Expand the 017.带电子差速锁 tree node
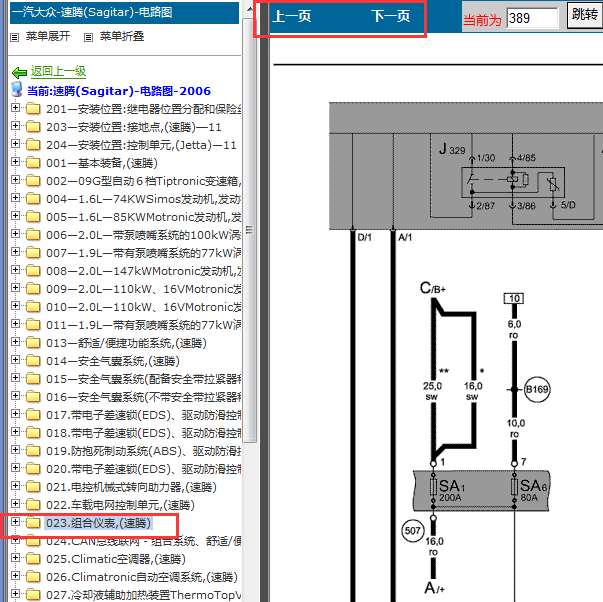The height and width of the screenshot is (602, 603). pyautogui.click(x=15, y=414)
